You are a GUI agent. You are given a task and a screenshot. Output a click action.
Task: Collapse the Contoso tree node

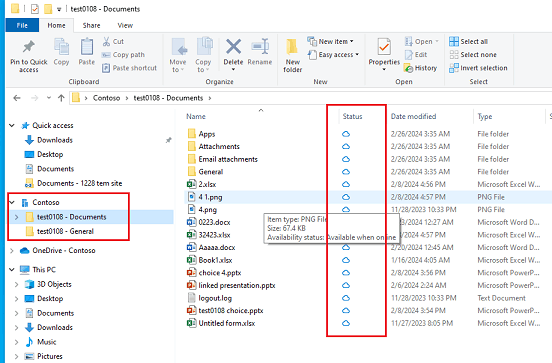coord(12,202)
